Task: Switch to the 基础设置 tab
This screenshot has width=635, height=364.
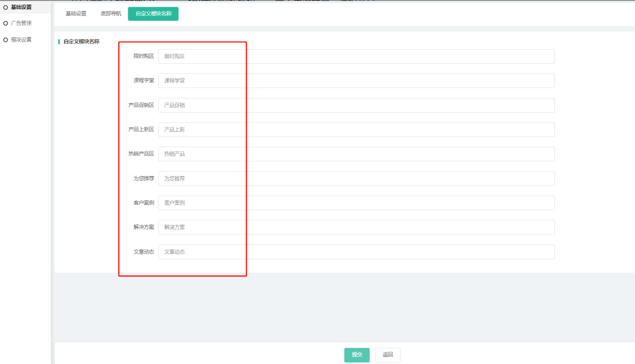Action: pos(76,14)
